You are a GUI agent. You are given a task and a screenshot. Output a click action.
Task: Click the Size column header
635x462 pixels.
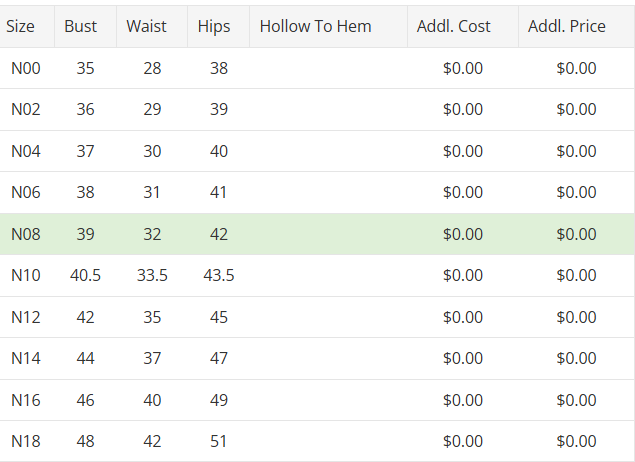(20, 26)
